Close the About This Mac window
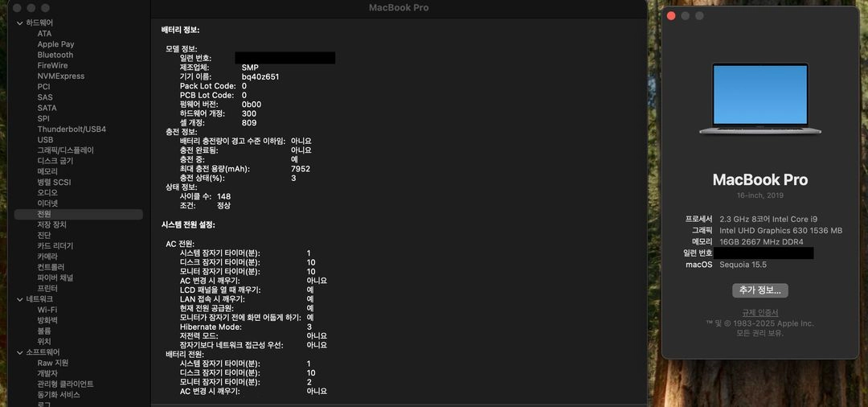The image size is (868, 407). [671, 15]
